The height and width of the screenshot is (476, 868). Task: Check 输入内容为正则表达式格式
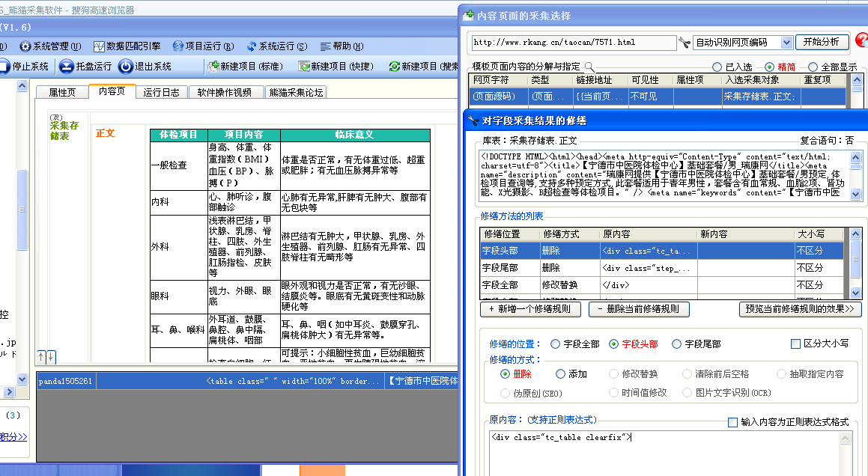732,422
